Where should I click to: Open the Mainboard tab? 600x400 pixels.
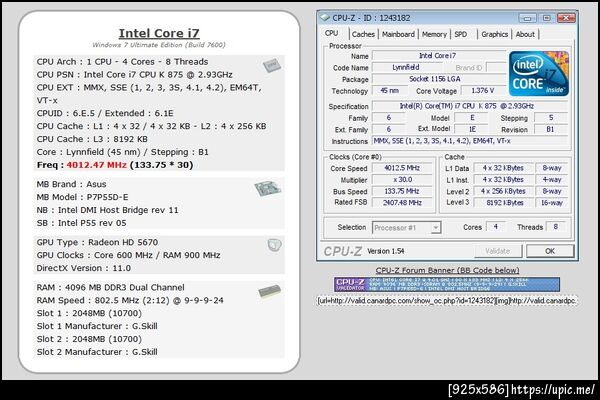[x=398, y=34]
